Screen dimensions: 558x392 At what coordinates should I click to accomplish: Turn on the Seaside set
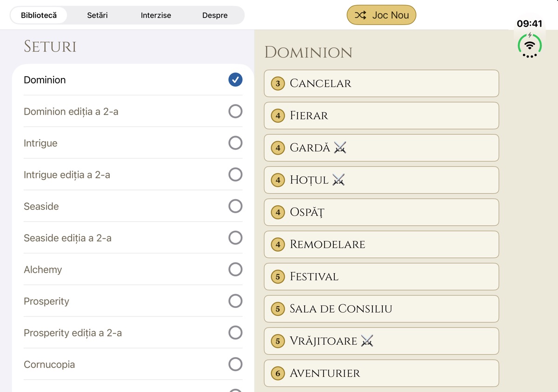click(235, 206)
